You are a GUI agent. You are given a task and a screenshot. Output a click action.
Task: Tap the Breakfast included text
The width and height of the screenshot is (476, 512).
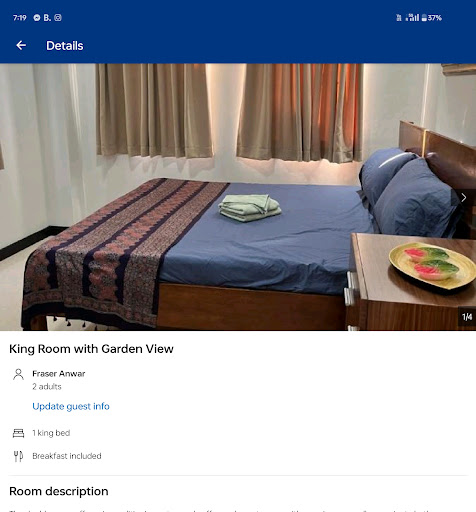tap(67, 456)
